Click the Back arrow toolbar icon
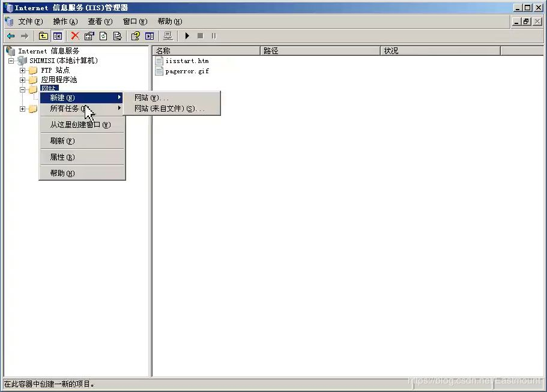 pos(11,36)
